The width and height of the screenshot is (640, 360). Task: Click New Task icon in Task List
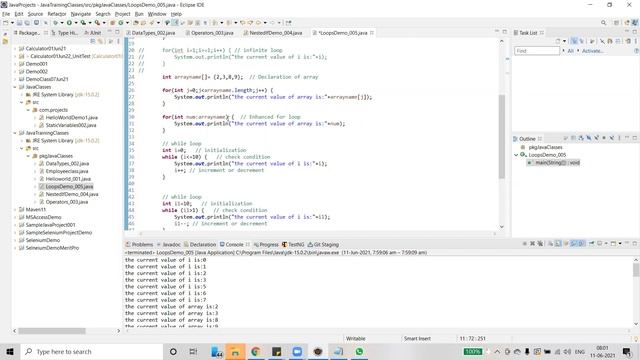tap(558, 41)
